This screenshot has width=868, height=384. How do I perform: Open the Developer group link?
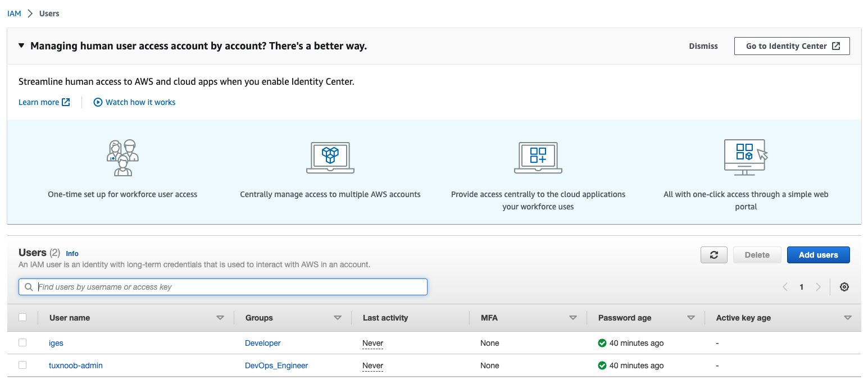[x=262, y=343]
